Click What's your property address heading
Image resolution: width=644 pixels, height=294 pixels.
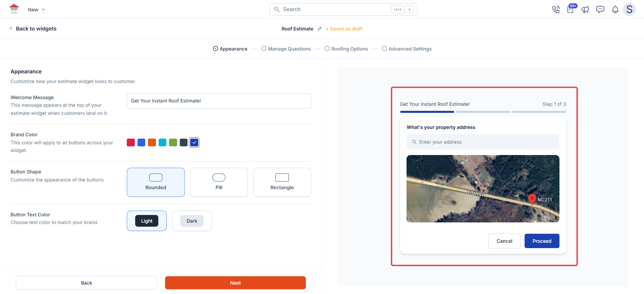click(x=441, y=127)
